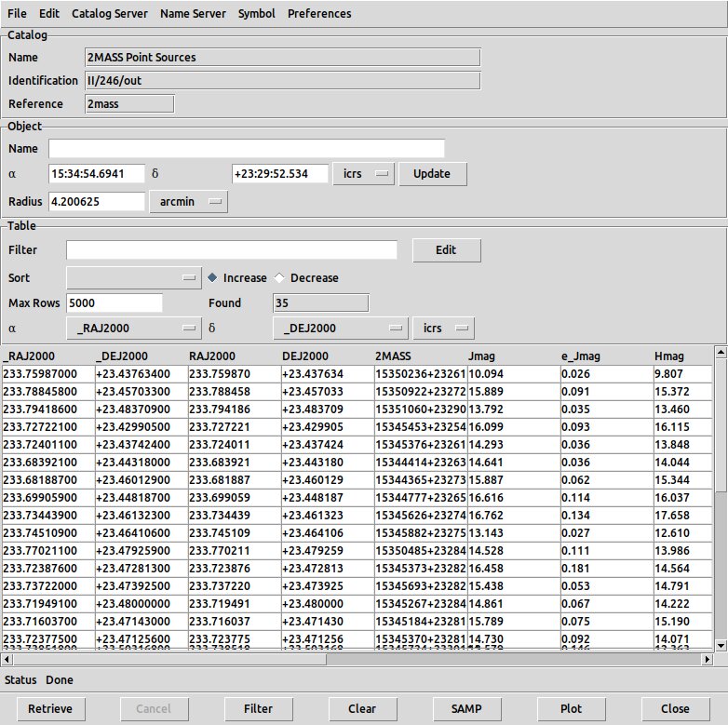This screenshot has width=728, height=725.
Task: Click the Found count field 35
Action: tap(321, 302)
